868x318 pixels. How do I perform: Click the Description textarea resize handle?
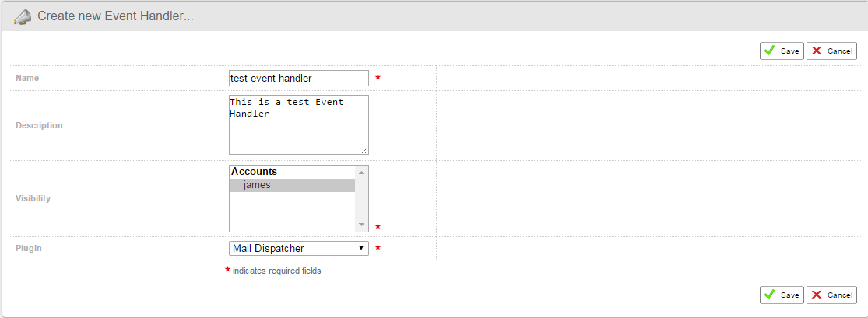[x=364, y=149]
